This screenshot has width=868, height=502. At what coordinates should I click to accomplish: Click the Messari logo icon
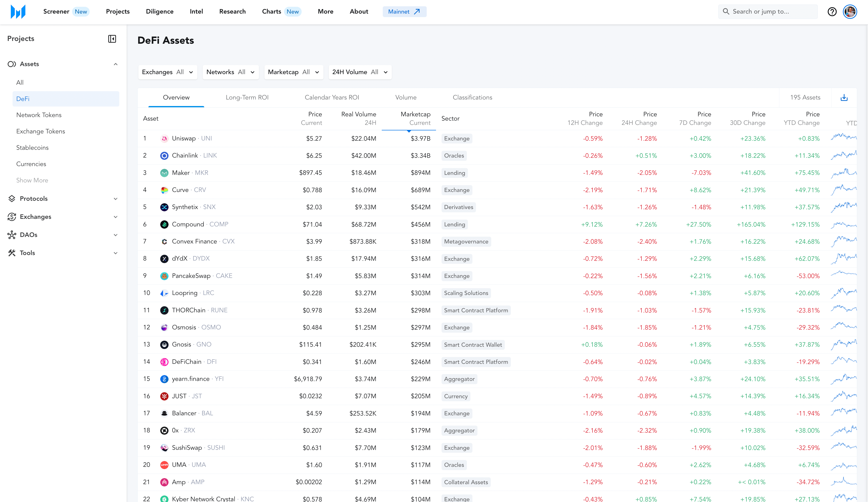(18, 12)
